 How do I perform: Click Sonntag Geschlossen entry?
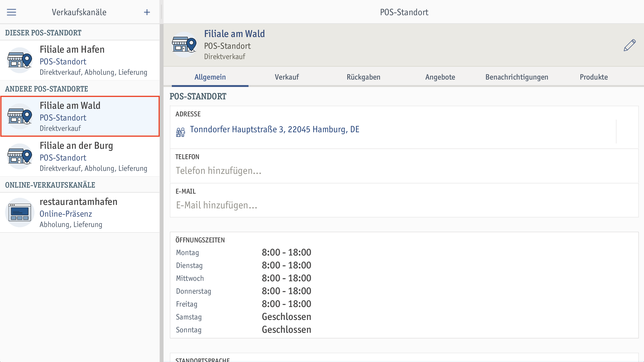(286, 330)
